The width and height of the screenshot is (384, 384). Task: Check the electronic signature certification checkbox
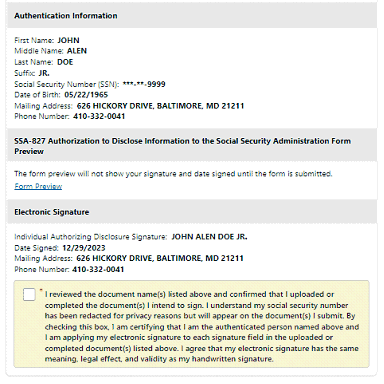click(x=29, y=295)
